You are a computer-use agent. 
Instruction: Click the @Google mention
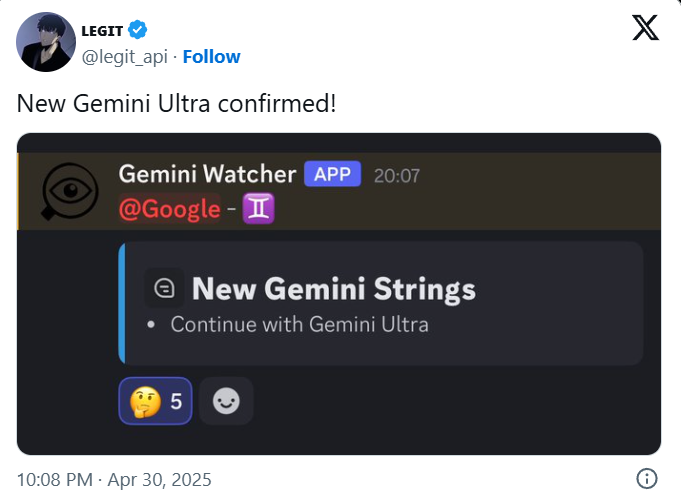[x=169, y=209]
